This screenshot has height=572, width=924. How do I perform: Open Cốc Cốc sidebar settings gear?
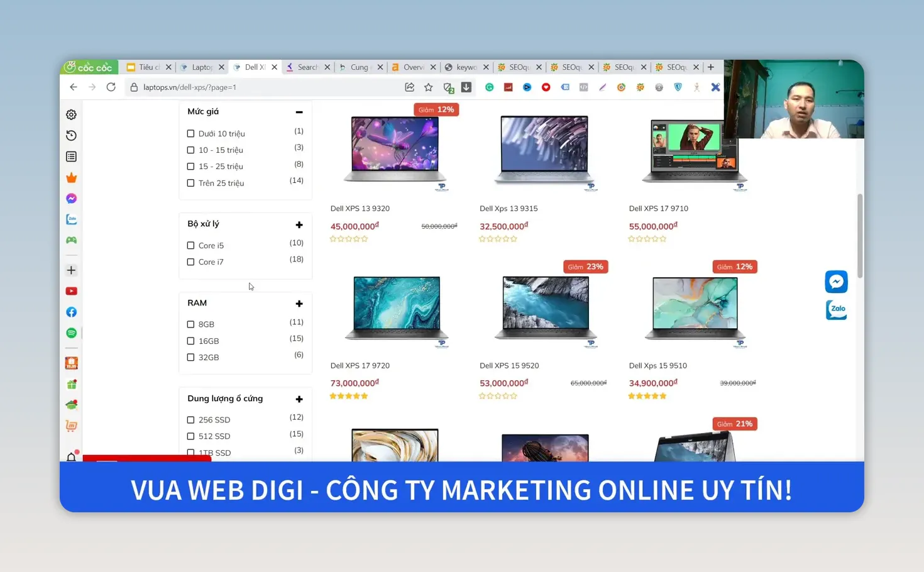pos(72,114)
